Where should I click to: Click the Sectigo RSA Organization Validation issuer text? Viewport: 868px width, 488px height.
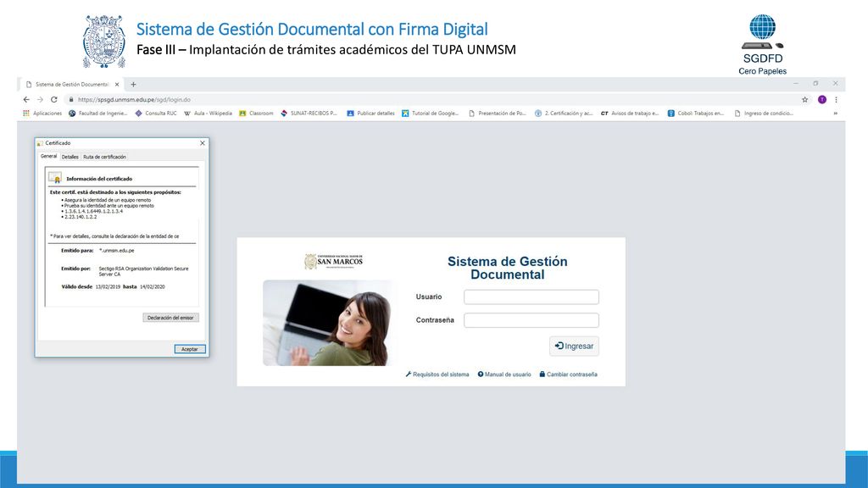pos(143,271)
